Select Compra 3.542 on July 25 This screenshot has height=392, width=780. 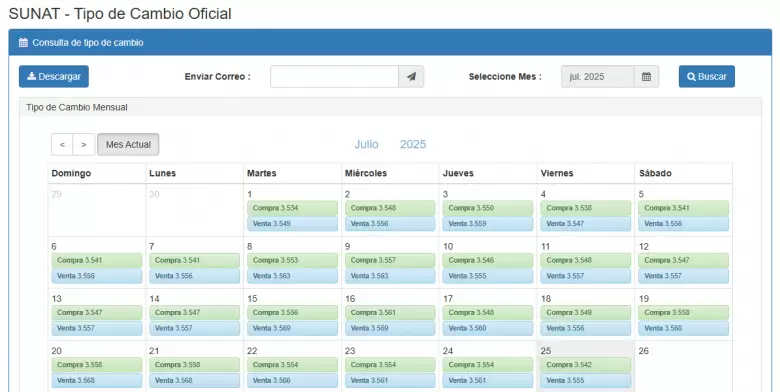click(x=585, y=365)
